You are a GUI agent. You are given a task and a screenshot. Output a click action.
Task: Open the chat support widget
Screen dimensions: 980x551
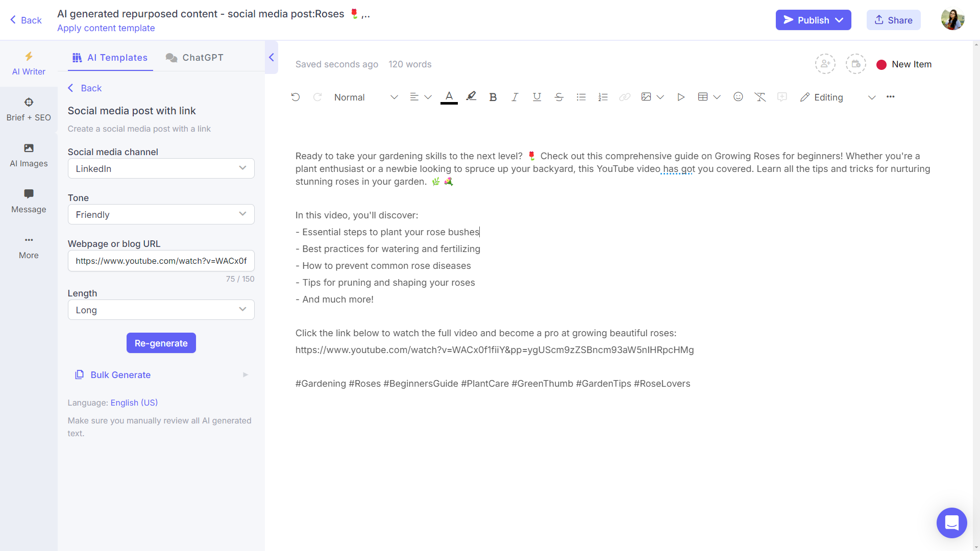(x=951, y=523)
